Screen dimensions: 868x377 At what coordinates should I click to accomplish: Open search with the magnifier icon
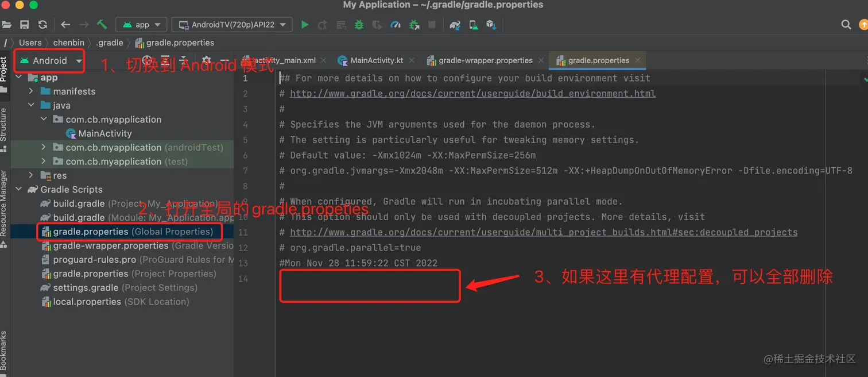point(846,25)
